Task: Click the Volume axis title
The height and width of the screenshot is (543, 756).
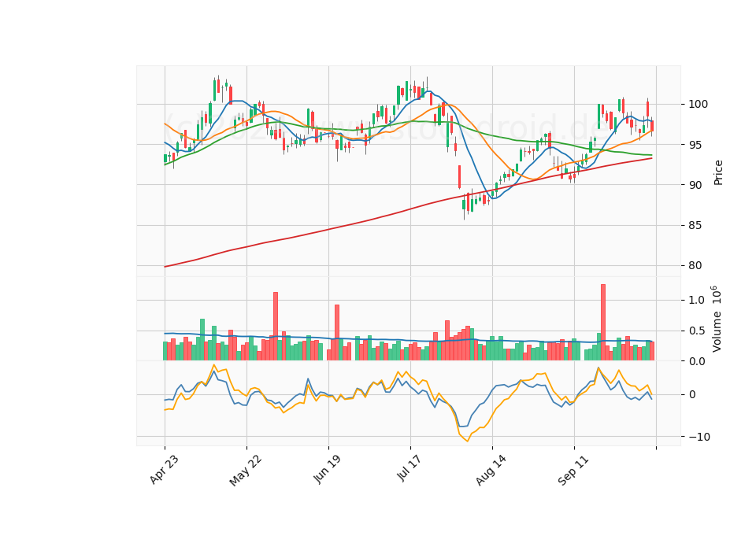Action: (x=717, y=319)
